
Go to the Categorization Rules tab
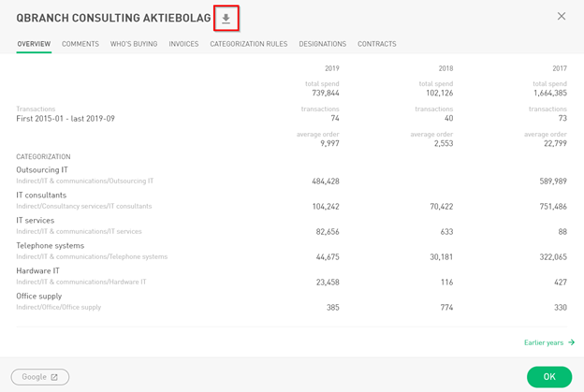(x=249, y=44)
